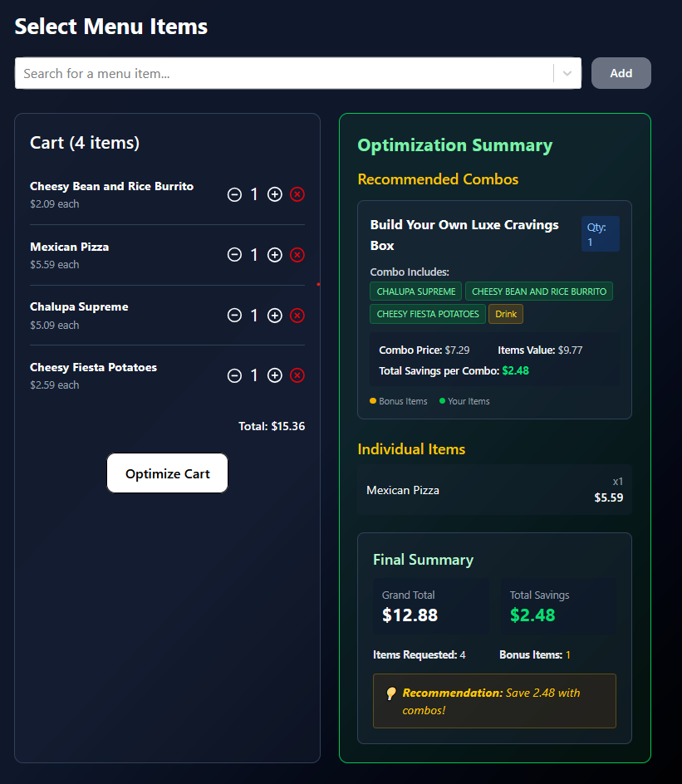Click the cart Total: $15.36 text
The width and height of the screenshot is (682, 784).
coord(272,427)
